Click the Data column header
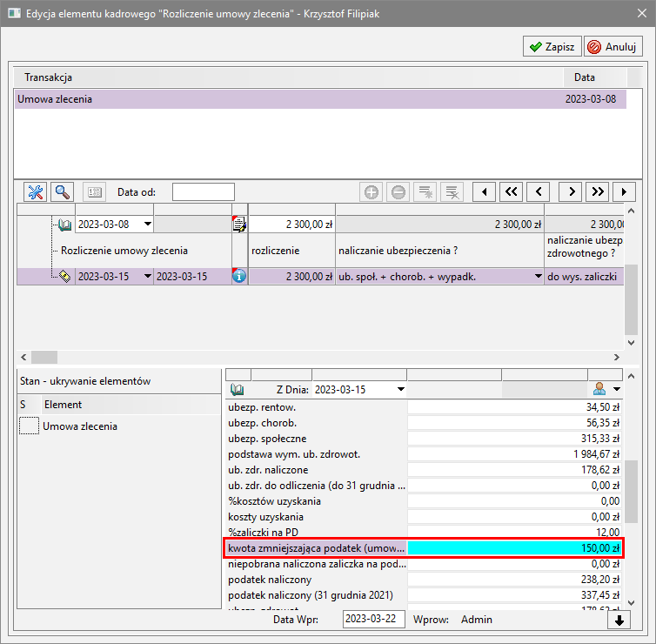The height and width of the screenshot is (644, 656). point(594,77)
